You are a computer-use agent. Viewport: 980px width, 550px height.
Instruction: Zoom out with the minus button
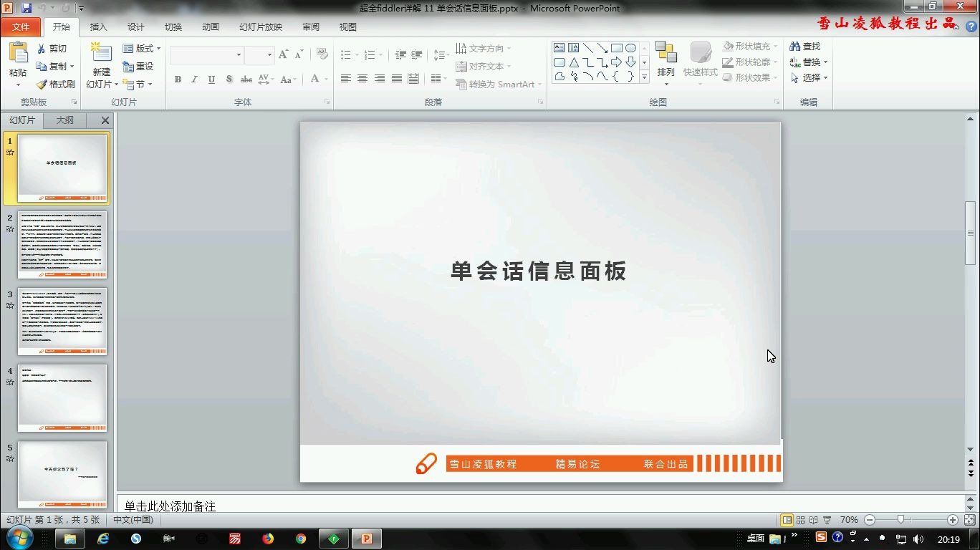point(870,520)
